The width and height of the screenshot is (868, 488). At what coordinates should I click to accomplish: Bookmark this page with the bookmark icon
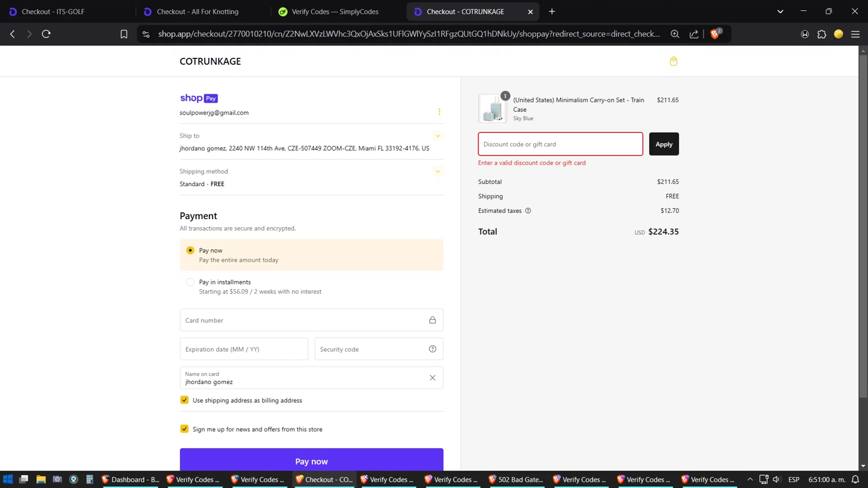click(x=124, y=34)
